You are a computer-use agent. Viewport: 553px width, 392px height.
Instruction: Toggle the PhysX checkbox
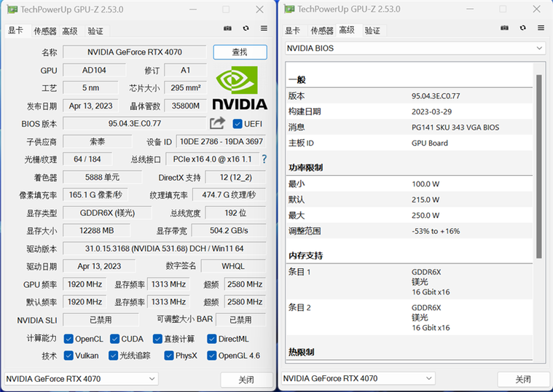point(169,356)
